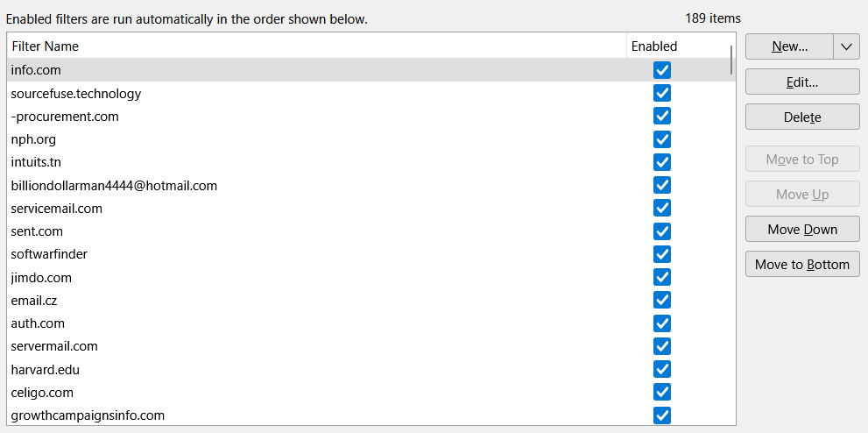
Task: Click Move to Bottom button
Action: pos(802,265)
